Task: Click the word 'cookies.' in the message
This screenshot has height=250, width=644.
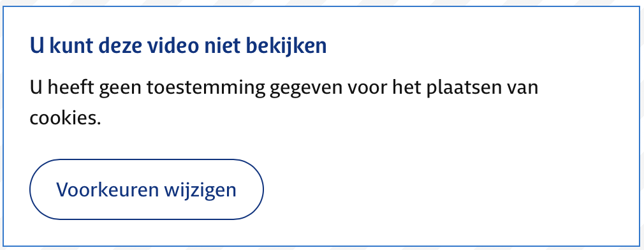Action: tap(65, 118)
